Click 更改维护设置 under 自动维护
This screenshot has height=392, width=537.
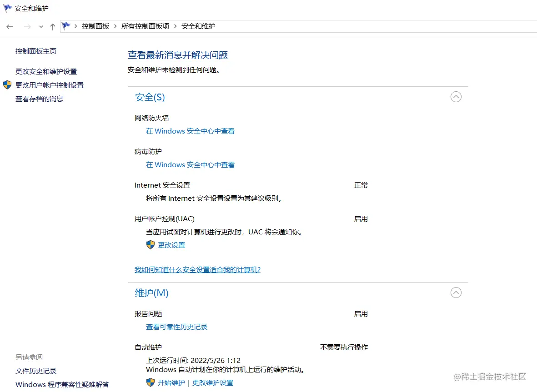212,382
